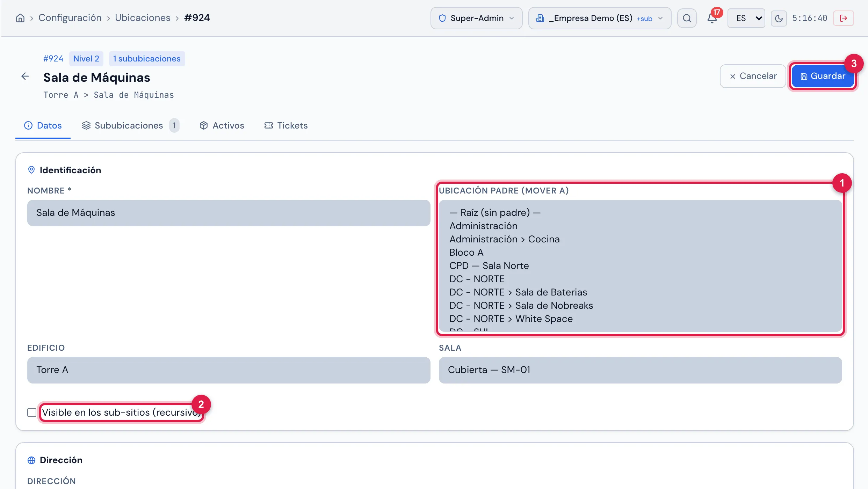Toggle dark mode moon icon

coord(779,18)
